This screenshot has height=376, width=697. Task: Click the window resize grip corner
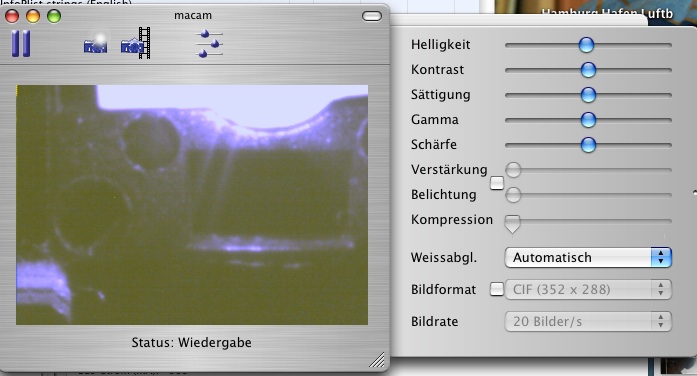click(377, 360)
